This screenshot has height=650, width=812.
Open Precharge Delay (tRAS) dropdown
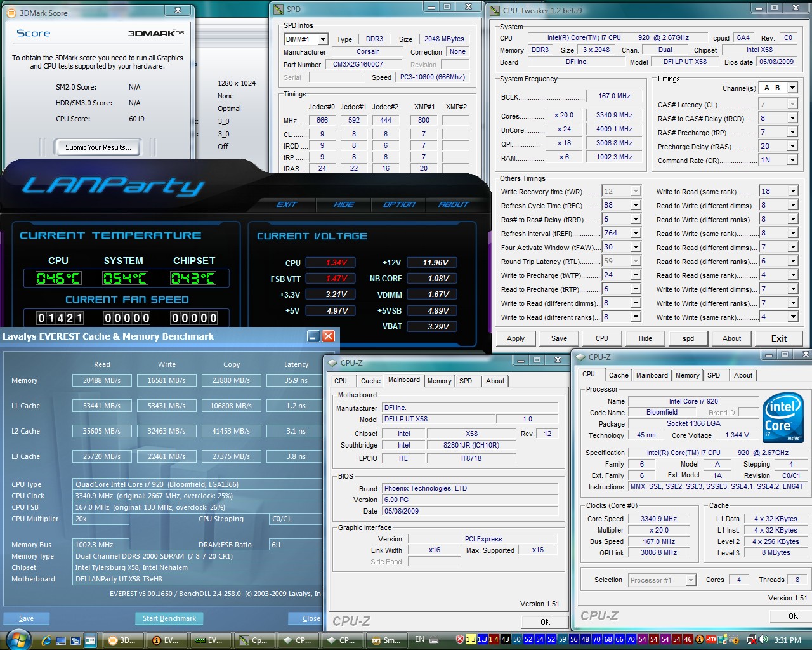click(x=792, y=146)
